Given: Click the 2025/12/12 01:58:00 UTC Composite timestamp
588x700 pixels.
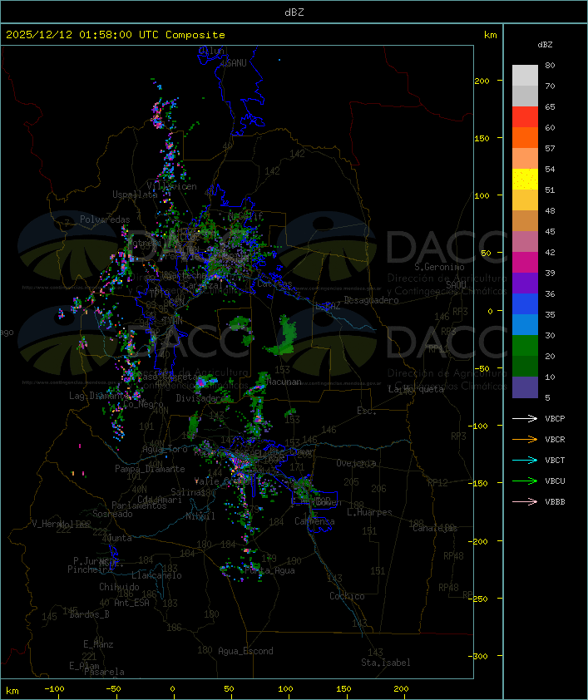Looking at the screenshot, I should 116,35.
